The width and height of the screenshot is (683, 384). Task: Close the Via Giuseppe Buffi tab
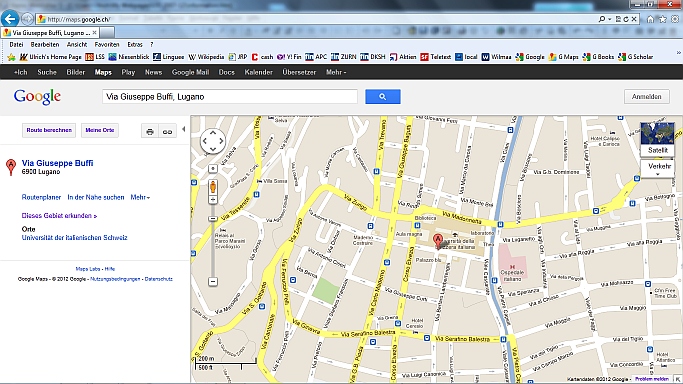click(95, 33)
